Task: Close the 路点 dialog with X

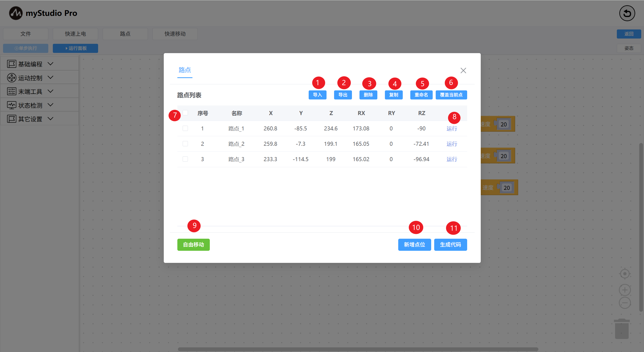Action: tap(463, 71)
